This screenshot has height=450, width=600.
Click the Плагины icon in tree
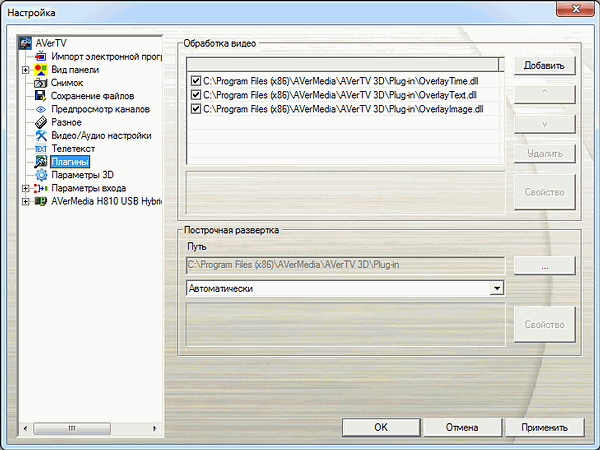[41, 162]
